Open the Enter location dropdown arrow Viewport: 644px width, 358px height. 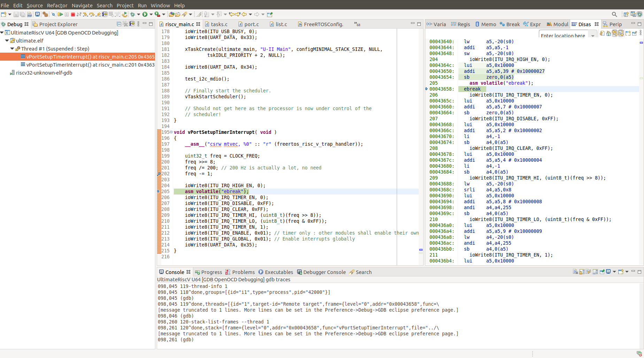pyautogui.click(x=593, y=36)
